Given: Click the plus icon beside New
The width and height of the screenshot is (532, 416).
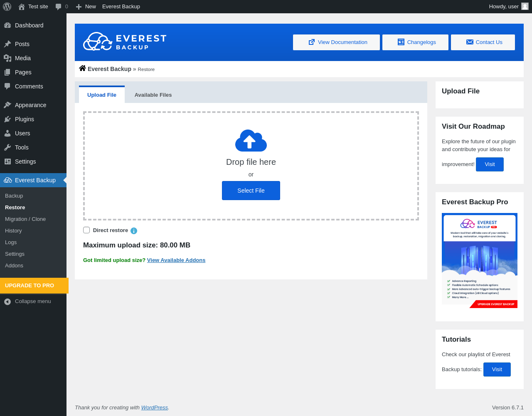Looking at the screenshot, I should coord(79,7).
